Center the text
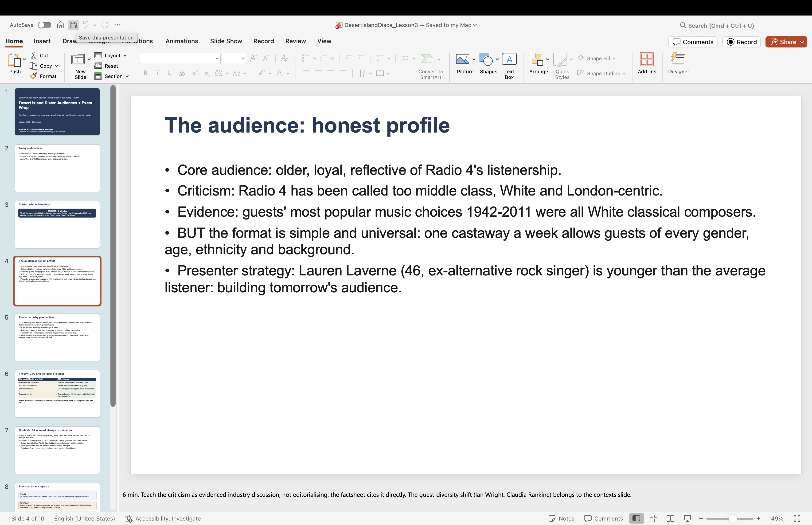 pyautogui.click(x=318, y=73)
